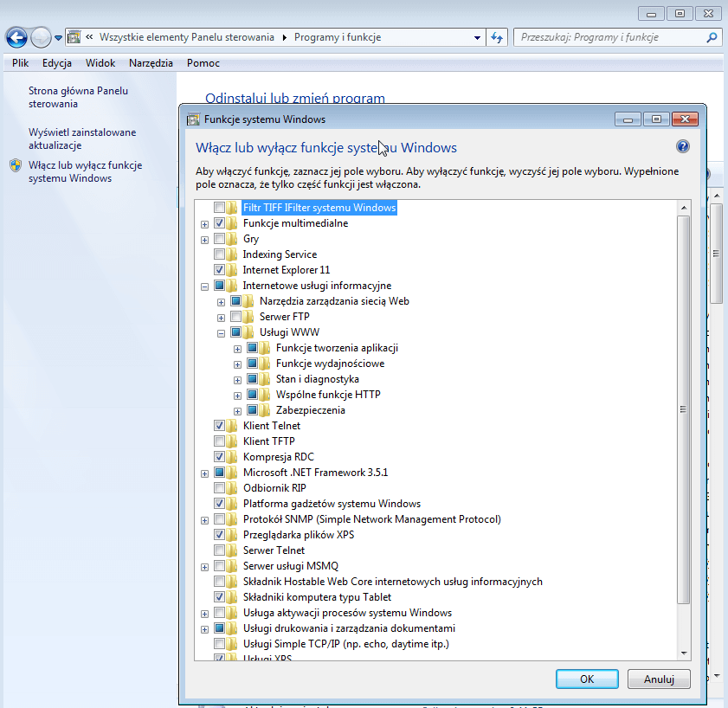Image resolution: width=728 pixels, height=708 pixels.
Task: Tick the Serwer FTP checkbox
Action: point(235,317)
